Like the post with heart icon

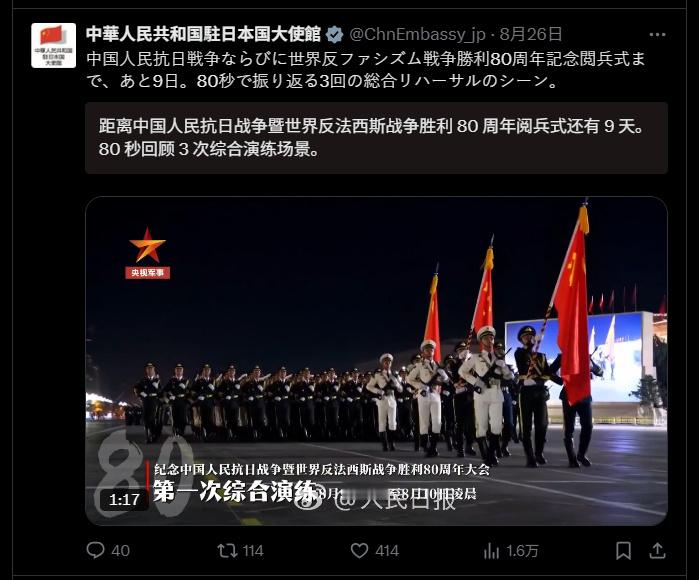(x=359, y=551)
